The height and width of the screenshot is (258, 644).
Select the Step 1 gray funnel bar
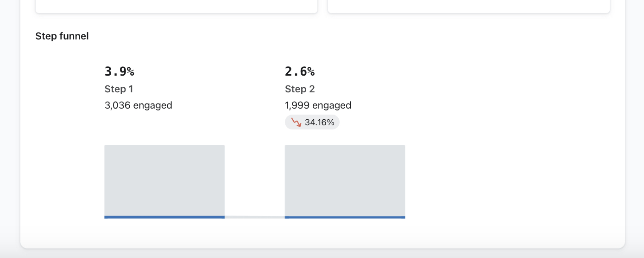(x=164, y=180)
